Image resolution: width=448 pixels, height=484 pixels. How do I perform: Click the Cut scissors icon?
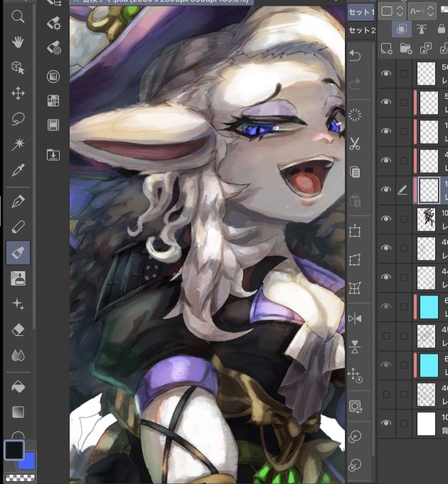(x=355, y=144)
